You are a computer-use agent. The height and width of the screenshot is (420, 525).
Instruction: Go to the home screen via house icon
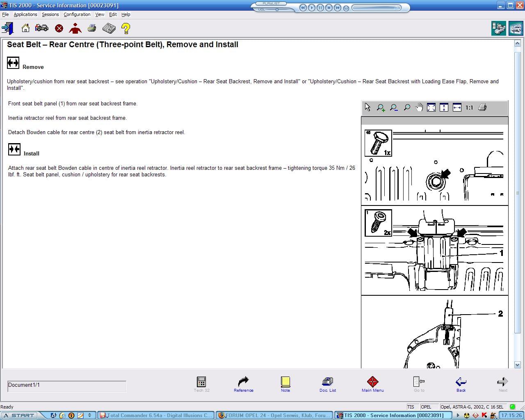(x=25, y=28)
